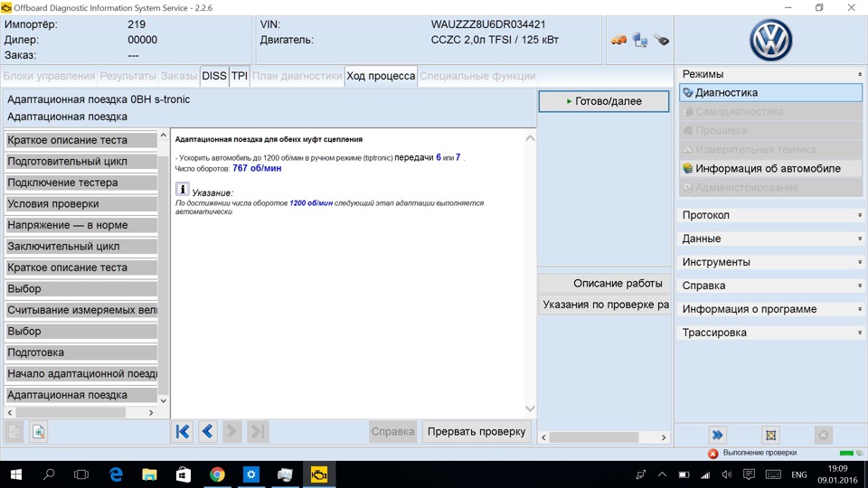Click Готово/далее button

pos(604,101)
